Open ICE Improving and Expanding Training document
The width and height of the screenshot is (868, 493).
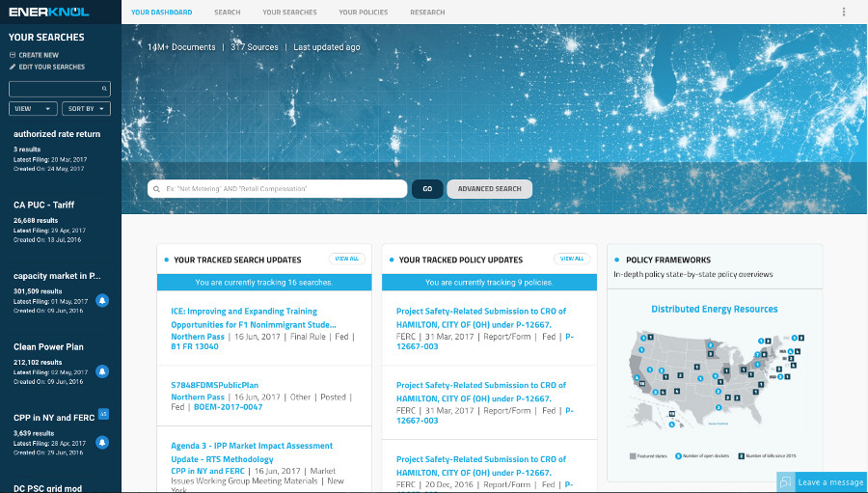[254, 318]
